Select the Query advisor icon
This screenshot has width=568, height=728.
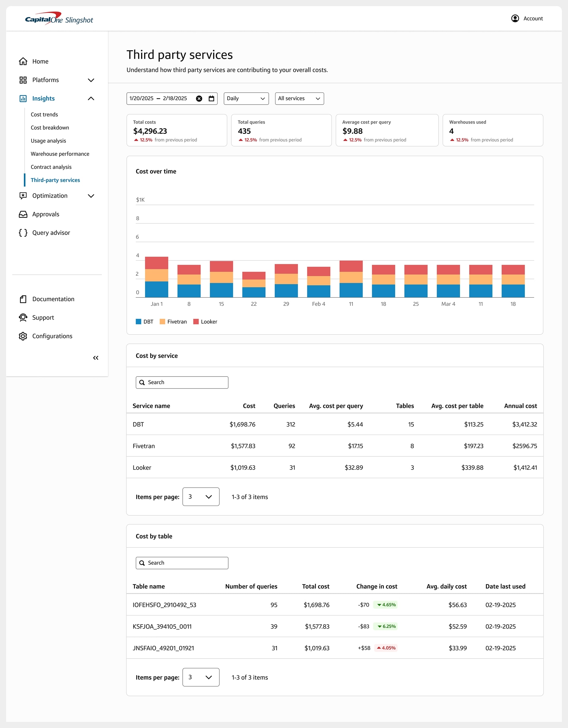[23, 233]
